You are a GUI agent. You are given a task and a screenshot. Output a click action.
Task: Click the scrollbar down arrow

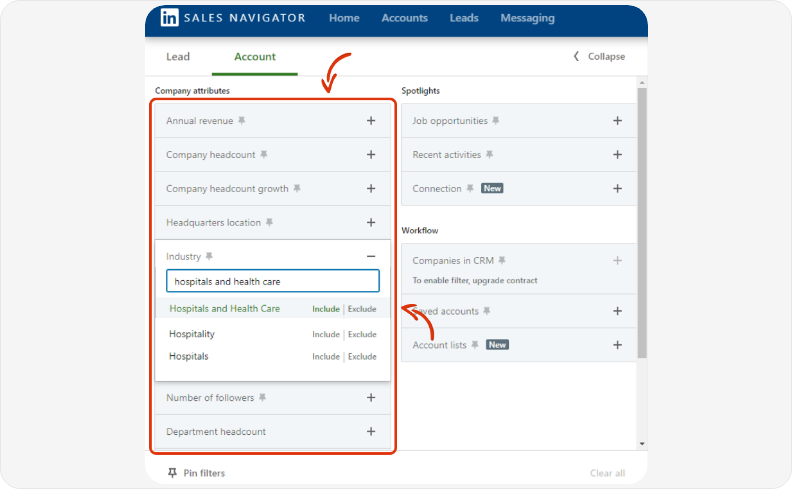pyautogui.click(x=642, y=444)
